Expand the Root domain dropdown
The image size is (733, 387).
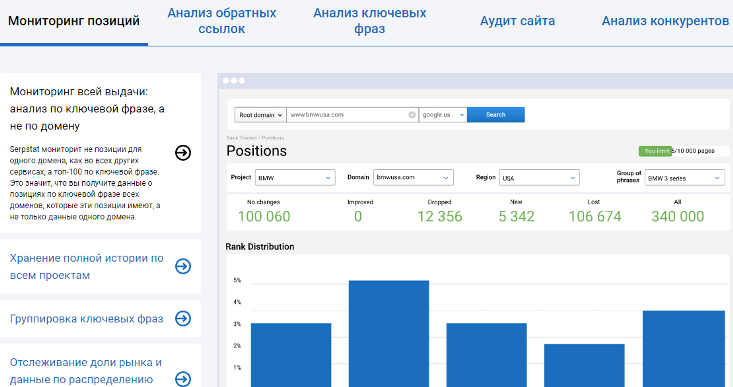pos(260,115)
